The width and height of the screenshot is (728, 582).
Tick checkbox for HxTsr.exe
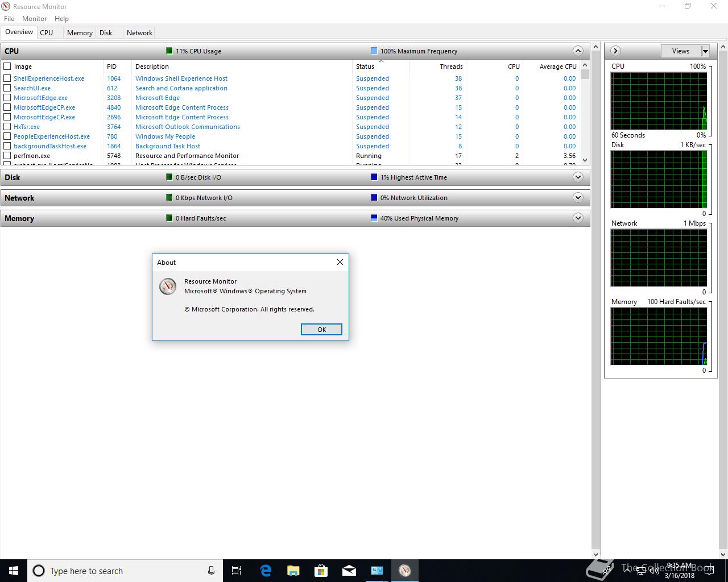pos(7,127)
